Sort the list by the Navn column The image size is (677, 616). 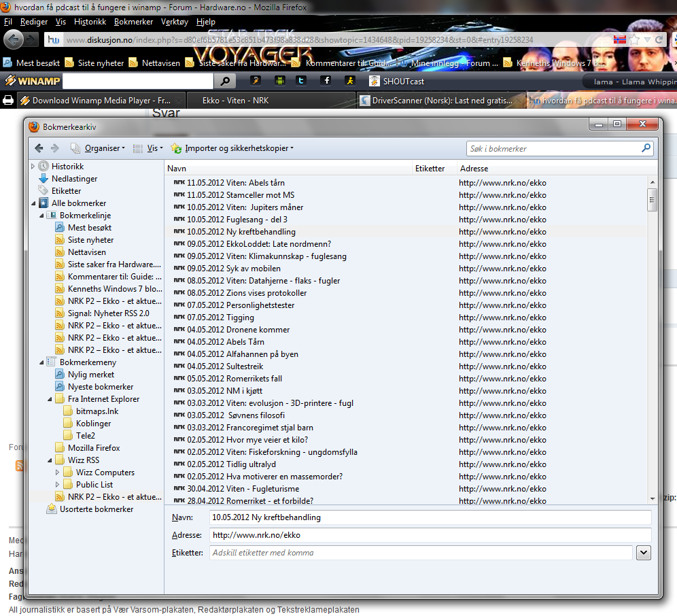pyautogui.click(x=288, y=169)
